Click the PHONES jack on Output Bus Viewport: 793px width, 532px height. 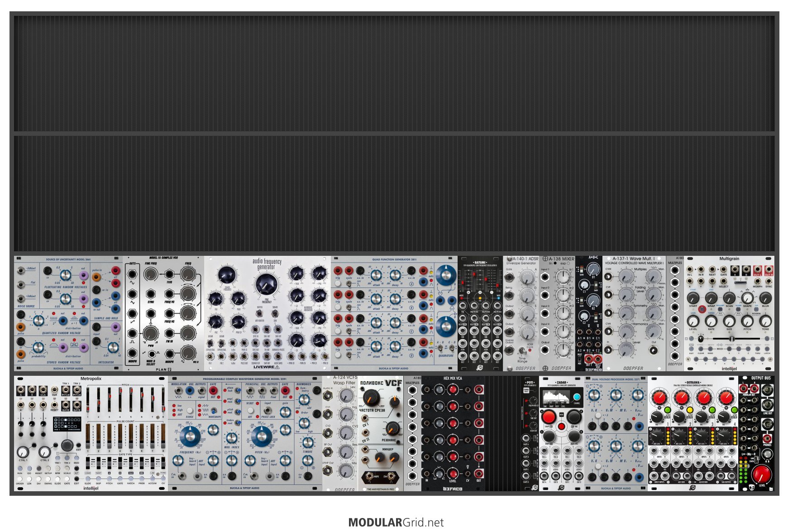coord(767,438)
